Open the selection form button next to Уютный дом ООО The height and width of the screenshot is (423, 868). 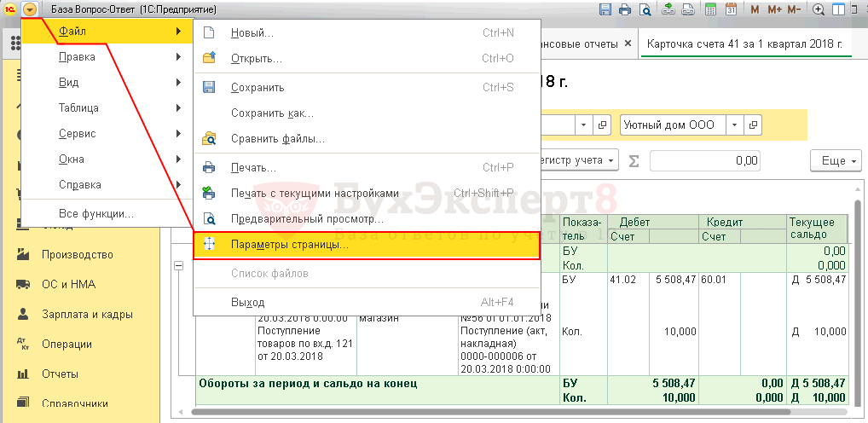752,125
